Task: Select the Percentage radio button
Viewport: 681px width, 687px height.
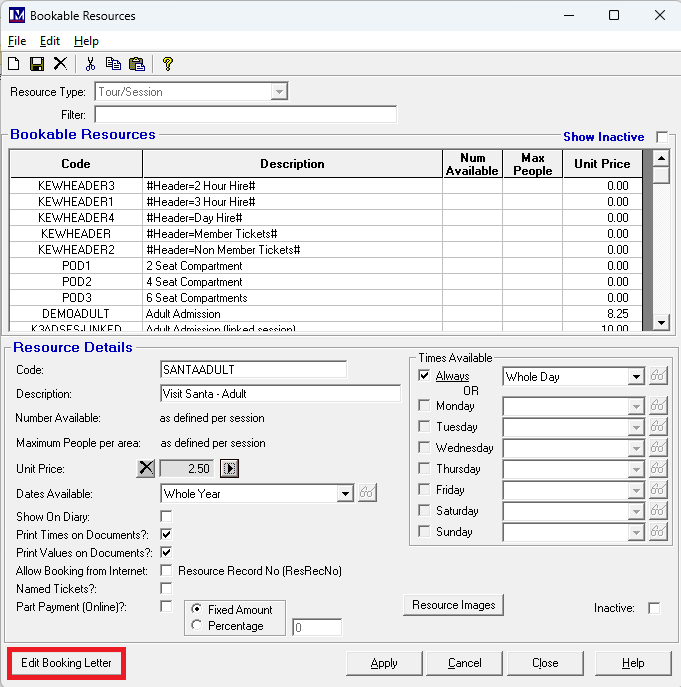Action: point(196,626)
